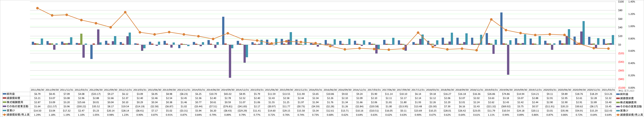Screen dimensions: 644x117
Task: Select the 2012/12/31 column header
Action: coord(125,90)
